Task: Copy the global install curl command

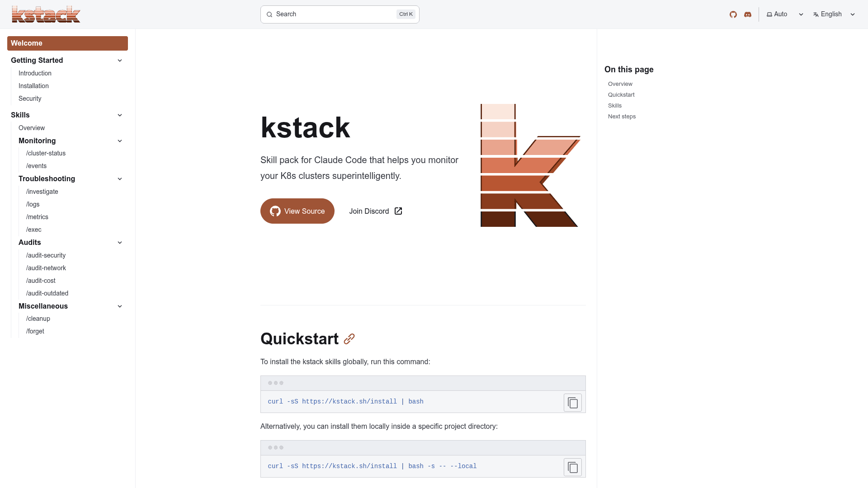Action: [573, 403]
